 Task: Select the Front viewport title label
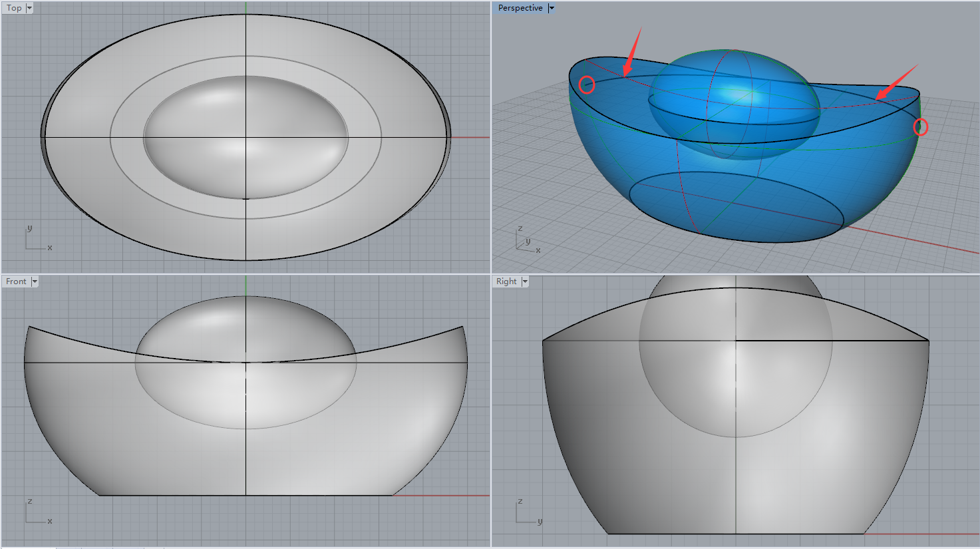[16, 281]
